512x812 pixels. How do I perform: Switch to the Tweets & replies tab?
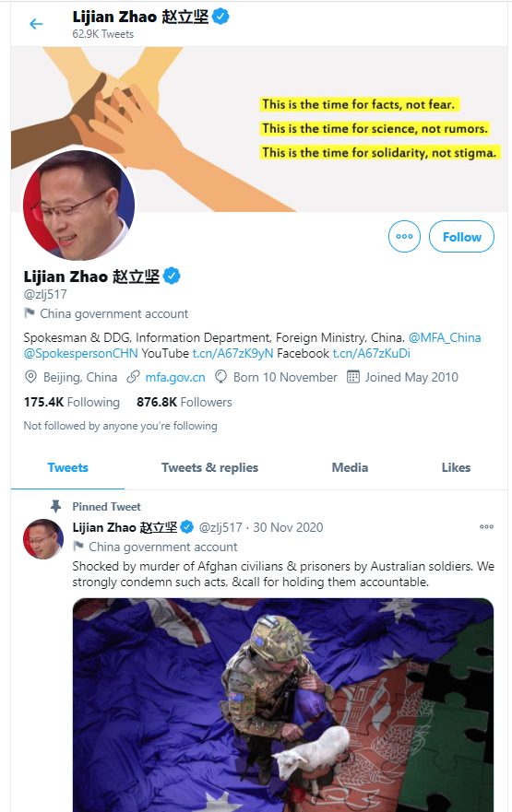pyautogui.click(x=209, y=467)
